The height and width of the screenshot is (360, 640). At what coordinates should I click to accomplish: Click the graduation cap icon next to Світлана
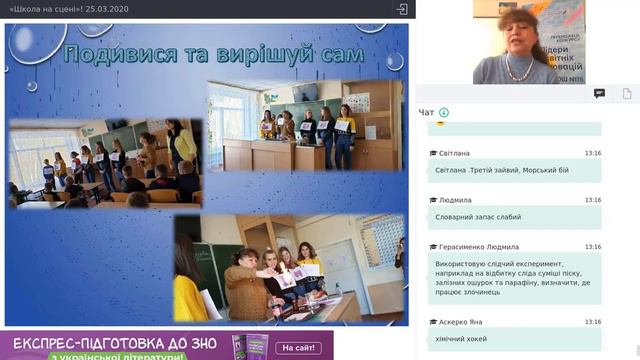click(433, 153)
